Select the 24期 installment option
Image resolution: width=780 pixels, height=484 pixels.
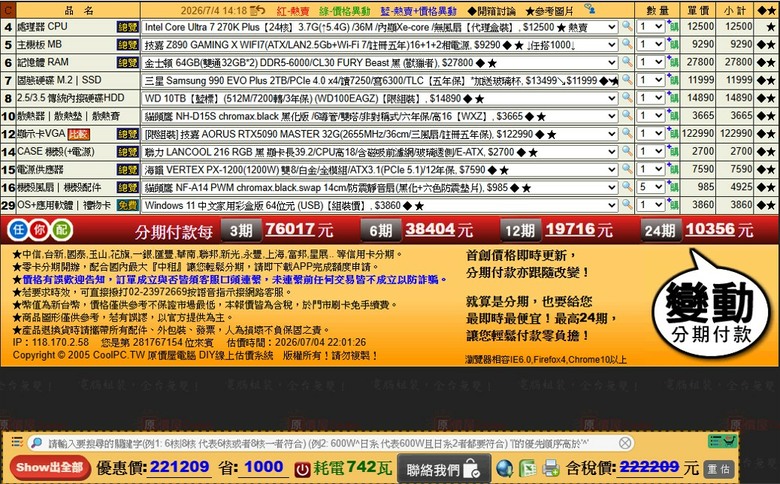660,230
